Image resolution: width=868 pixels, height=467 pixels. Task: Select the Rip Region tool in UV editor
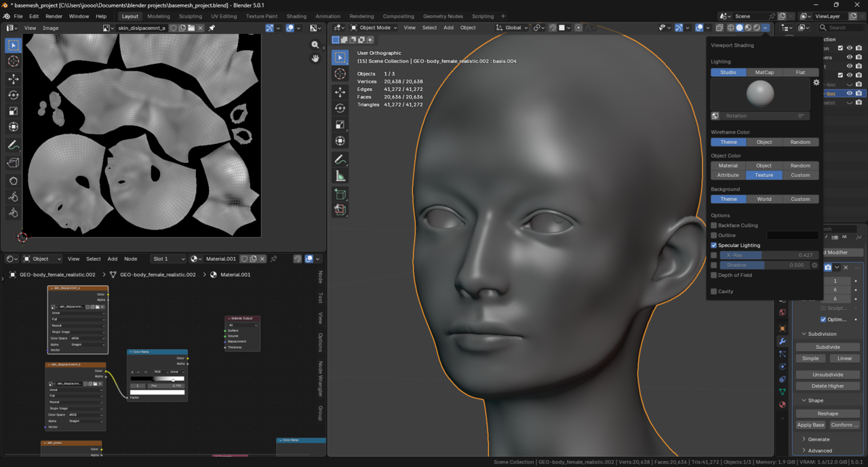[14, 163]
